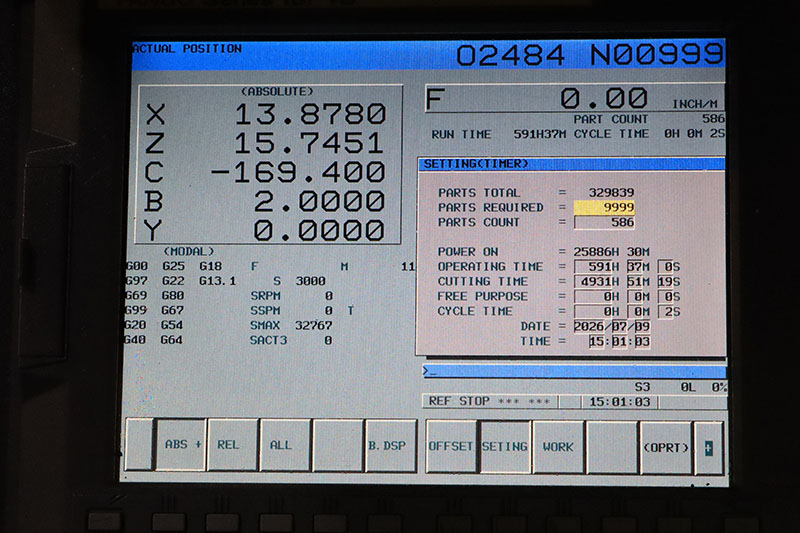Click the feed rate value 0.00

coord(604,98)
